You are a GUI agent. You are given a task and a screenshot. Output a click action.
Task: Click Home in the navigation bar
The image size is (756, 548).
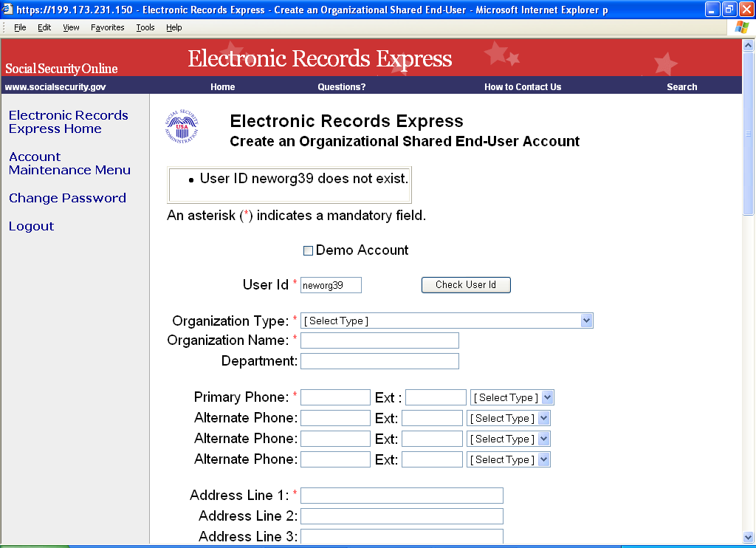223,87
